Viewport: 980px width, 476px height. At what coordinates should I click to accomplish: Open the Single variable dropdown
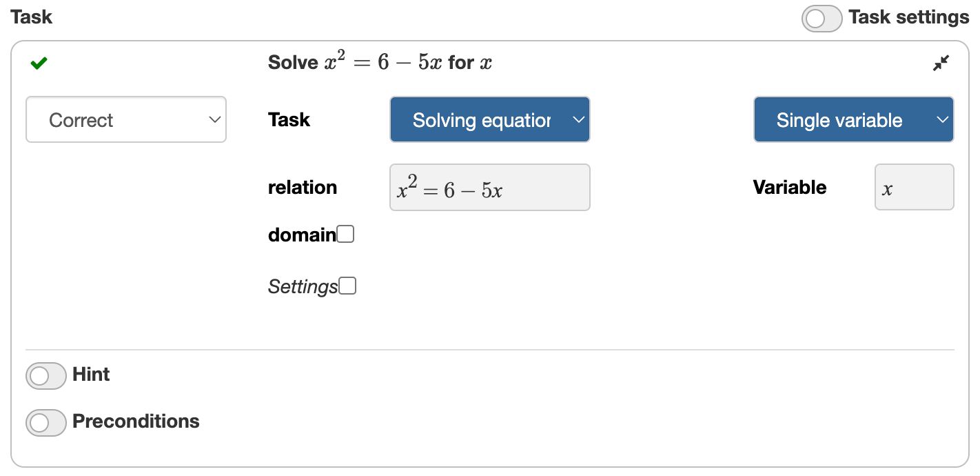click(853, 119)
